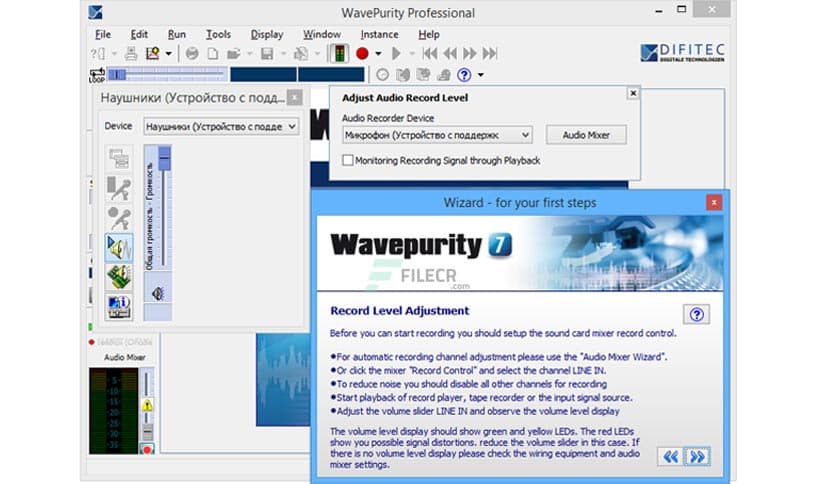This screenshot has height=484, width=836.
Task: Click the Audio Mixer label above the level meter
Action: pyautogui.click(x=125, y=357)
